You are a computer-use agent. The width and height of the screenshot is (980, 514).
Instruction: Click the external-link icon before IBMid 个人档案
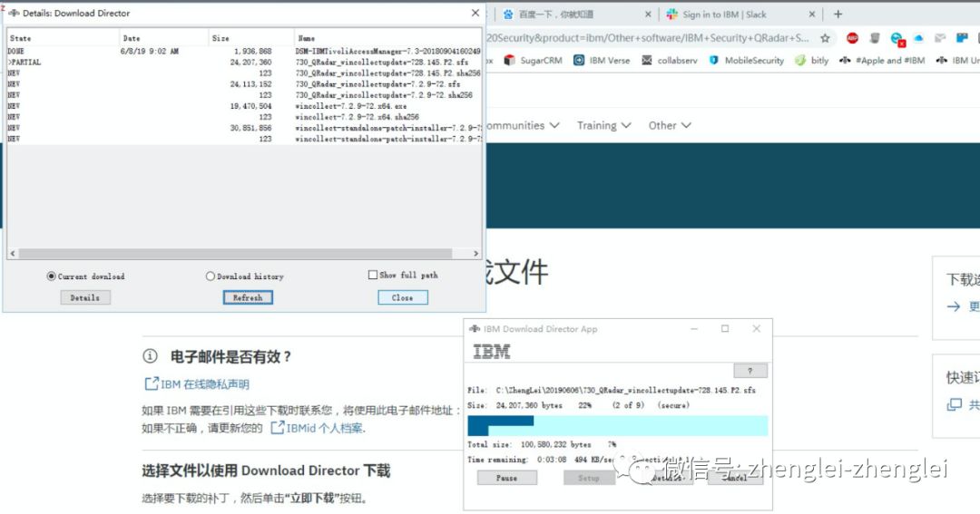click(277, 428)
